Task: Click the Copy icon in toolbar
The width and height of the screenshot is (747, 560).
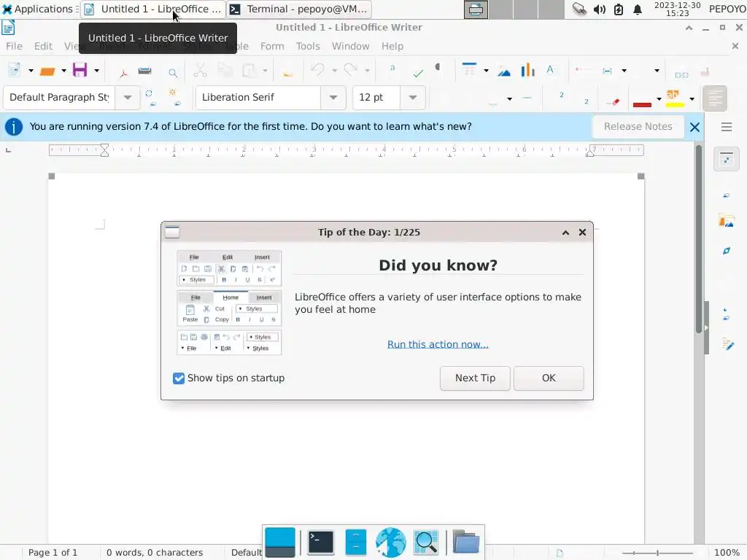Action: tap(225, 71)
